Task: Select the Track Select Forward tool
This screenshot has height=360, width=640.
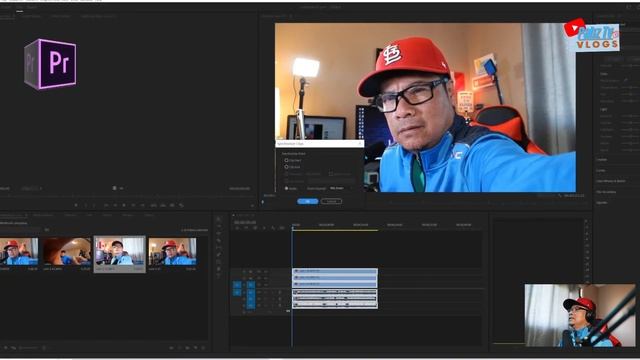Action: click(218, 226)
